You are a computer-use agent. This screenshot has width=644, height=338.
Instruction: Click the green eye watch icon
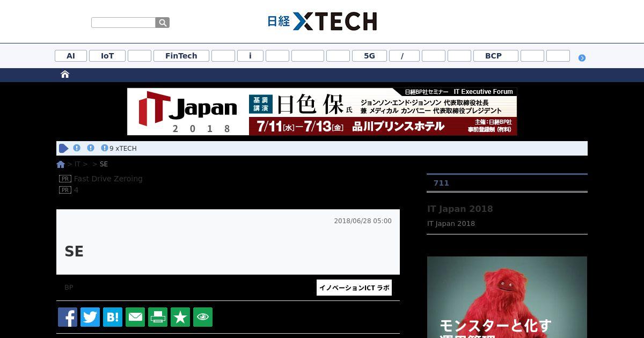pyautogui.click(x=203, y=317)
